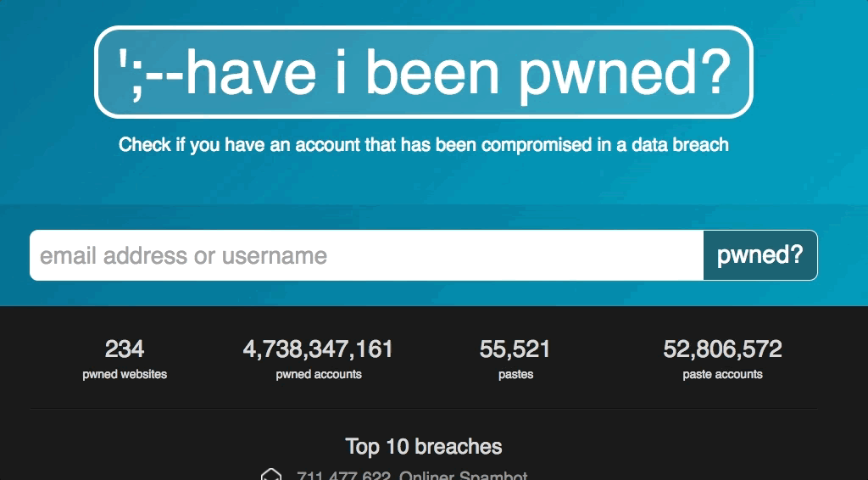Click the tagline about compromised accounts
Screen dimensions: 868x480
point(423,145)
